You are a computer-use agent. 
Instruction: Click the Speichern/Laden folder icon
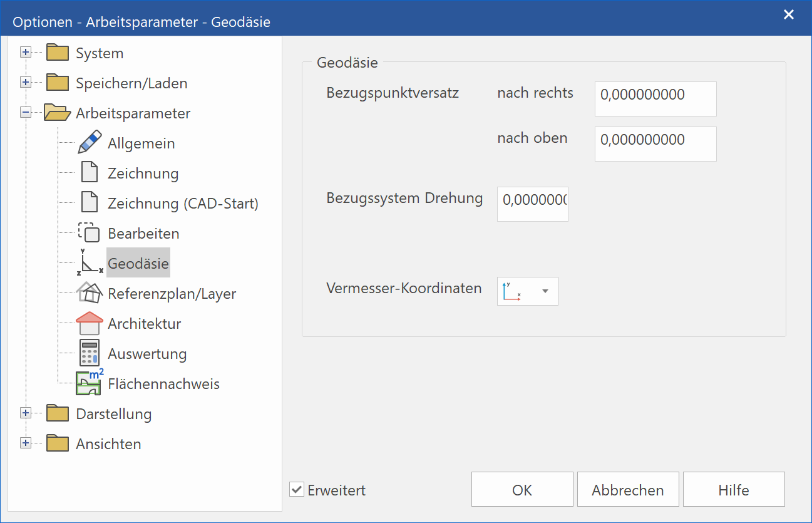click(58, 83)
